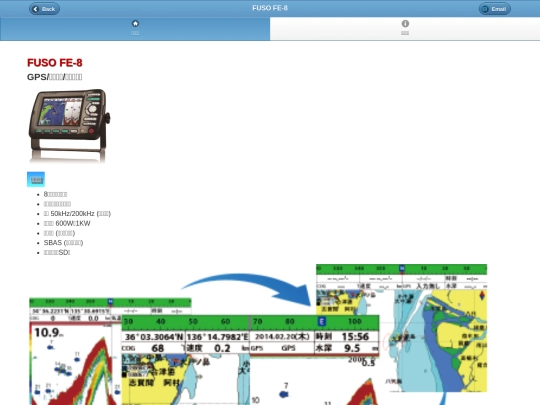Click the GPS subtitle line under heading
This screenshot has width=540, height=405.
click(x=54, y=77)
